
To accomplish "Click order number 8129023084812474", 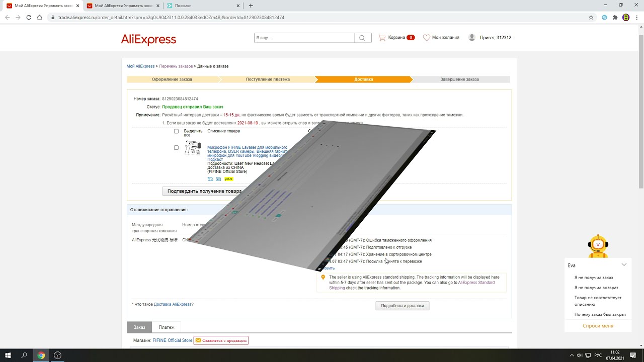I will [180, 99].
